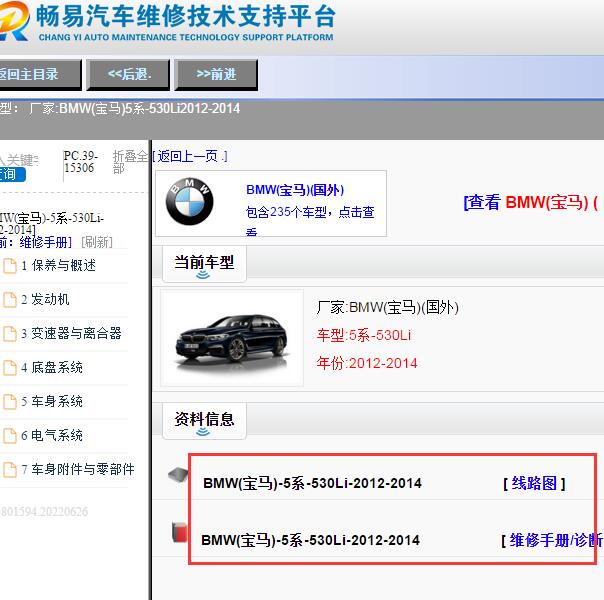Click page icon next to 变速器与离合器
Image resolution: width=604 pixels, height=600 pixels.
tap(10, 334)
